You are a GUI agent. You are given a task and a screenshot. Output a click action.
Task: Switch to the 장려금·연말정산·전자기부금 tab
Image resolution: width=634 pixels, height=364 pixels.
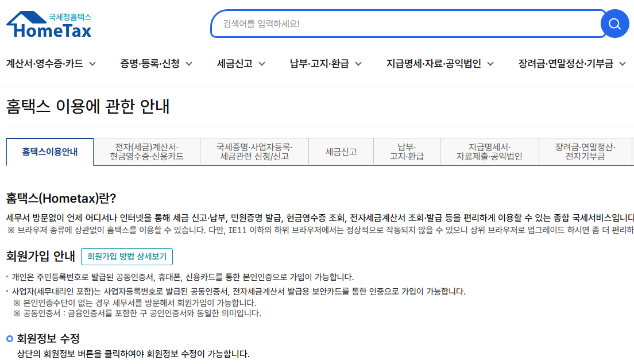585,151
